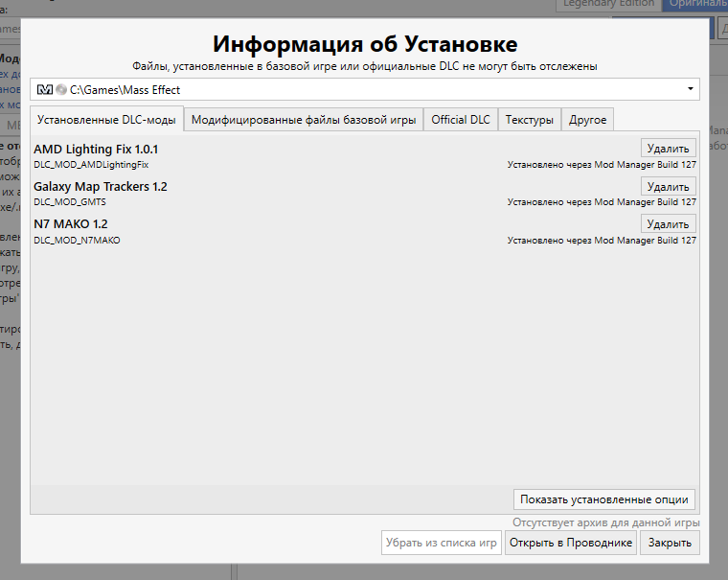Click Открыть в Проводнике button
This screenshot has width=728, height=580.
(571, 543)
